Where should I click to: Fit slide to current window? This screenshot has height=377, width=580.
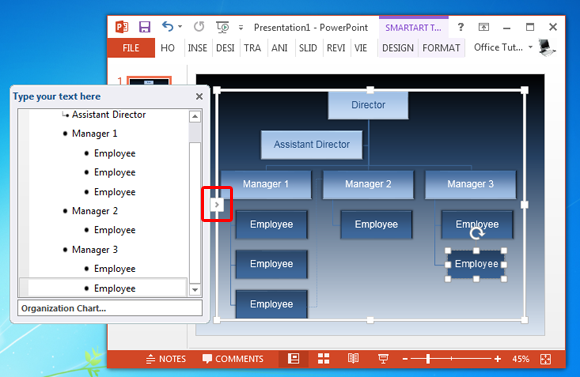(x=546, y=359)
